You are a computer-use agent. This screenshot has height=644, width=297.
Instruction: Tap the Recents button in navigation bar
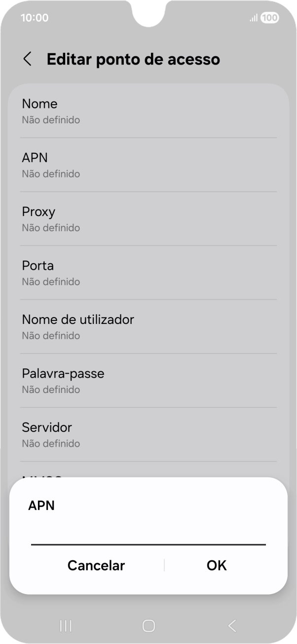[65, 626]
